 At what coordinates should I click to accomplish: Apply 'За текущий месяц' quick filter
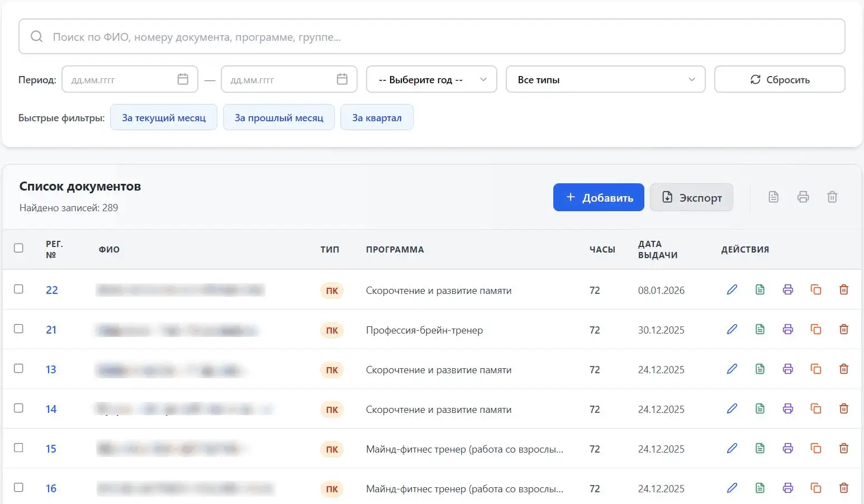pyautogui.click(x=164, y=117)
